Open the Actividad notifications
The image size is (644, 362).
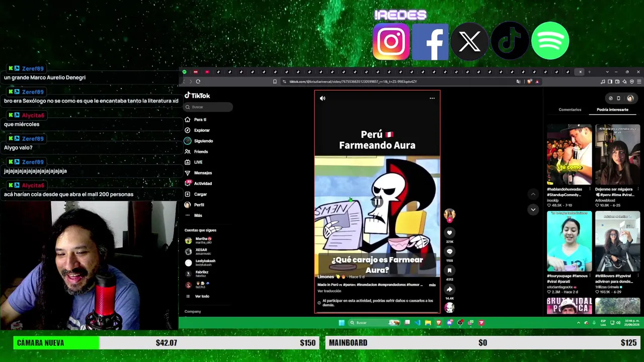[198, 184]
